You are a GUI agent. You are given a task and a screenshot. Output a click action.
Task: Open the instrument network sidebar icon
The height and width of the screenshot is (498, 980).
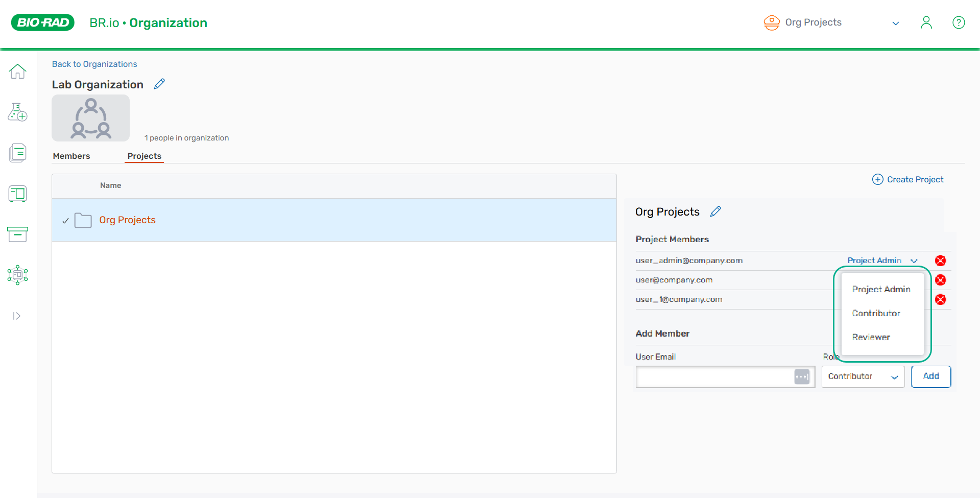tap(17, 275)
